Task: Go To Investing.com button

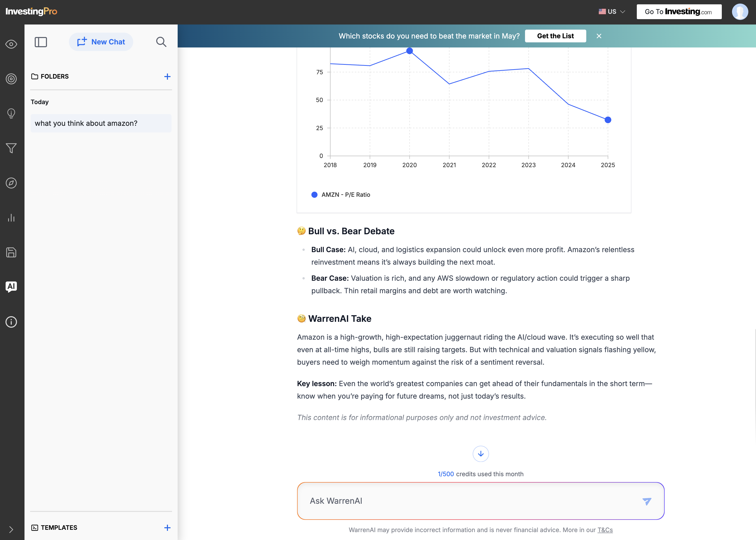Action: [x=679, y=12]
